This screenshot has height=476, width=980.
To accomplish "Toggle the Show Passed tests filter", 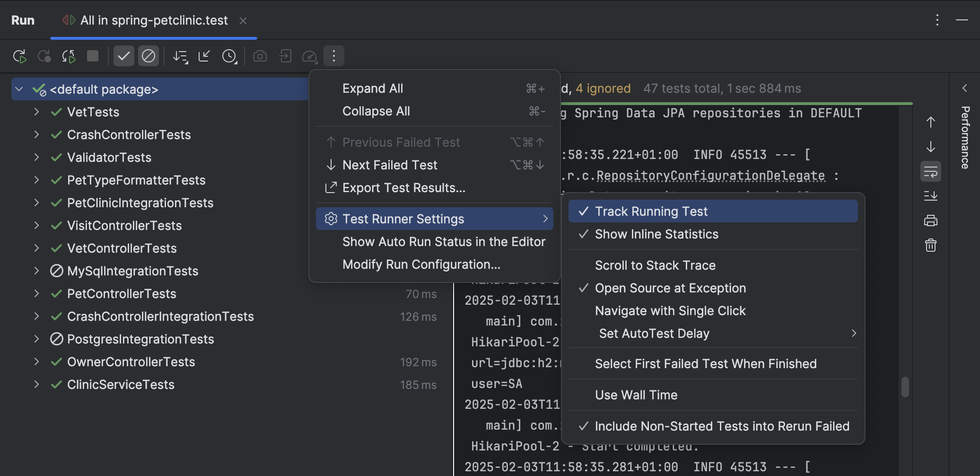I will (124, 56).
